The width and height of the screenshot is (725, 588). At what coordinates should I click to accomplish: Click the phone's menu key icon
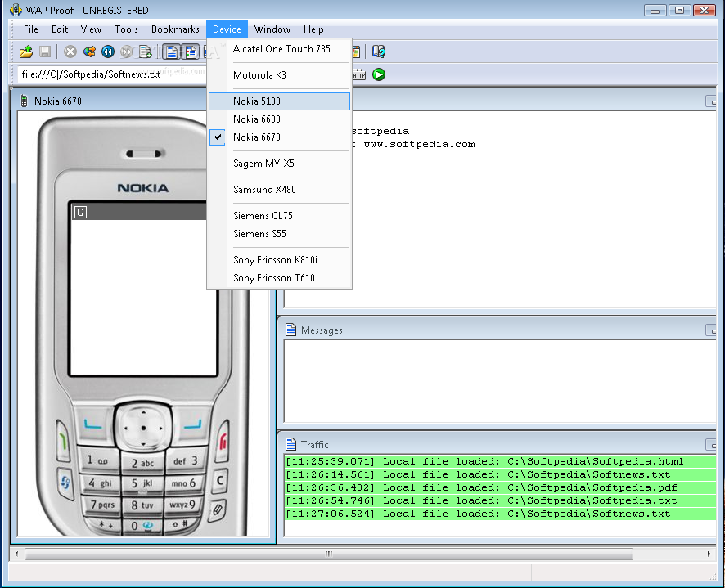click(65, 483)
